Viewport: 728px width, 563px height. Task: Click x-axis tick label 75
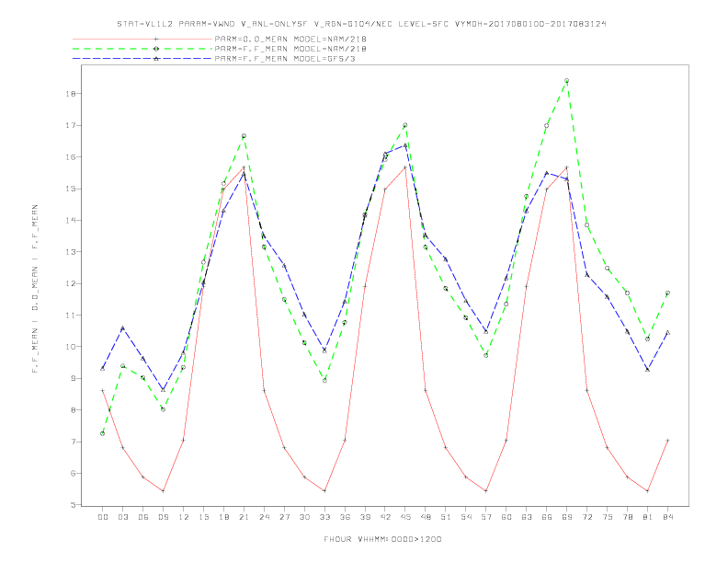point(608,517)
